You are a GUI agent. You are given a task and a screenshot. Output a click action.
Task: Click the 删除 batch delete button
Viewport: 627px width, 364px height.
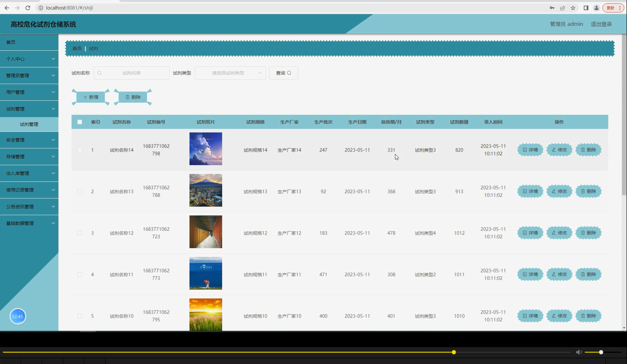pyautogui.click(x=133, y=97)
